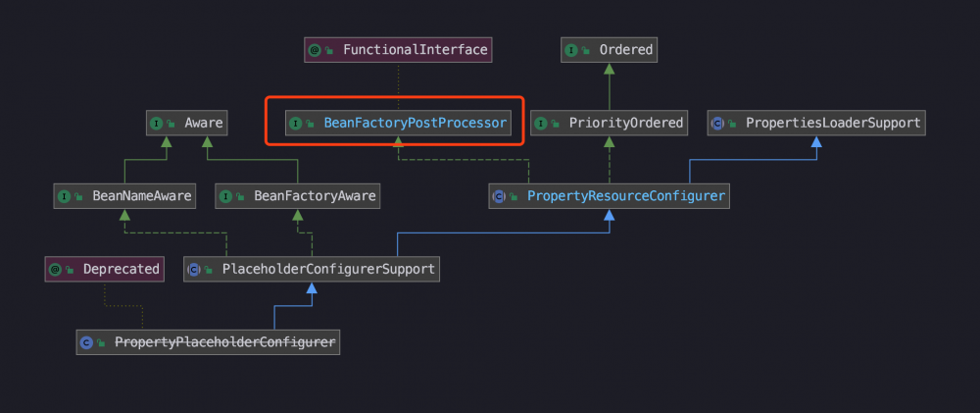
Task: Select the Deprecated annotation node label
Action: (121, 269)
